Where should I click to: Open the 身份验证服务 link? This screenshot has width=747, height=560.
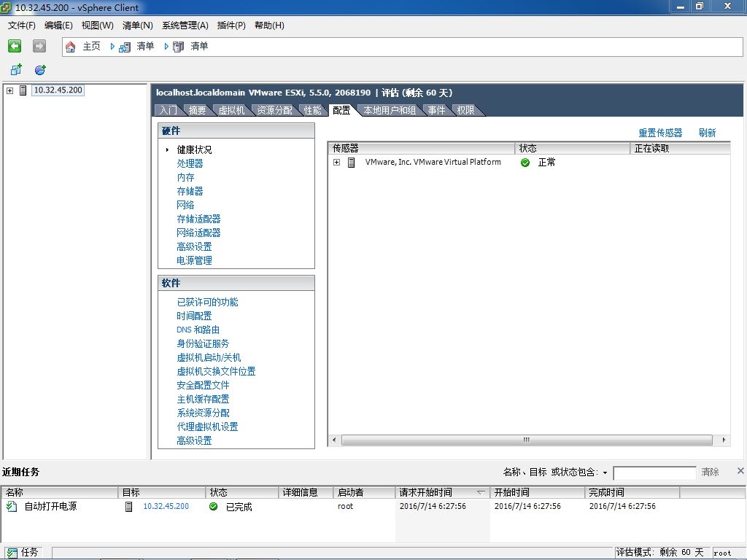point(203,343)
